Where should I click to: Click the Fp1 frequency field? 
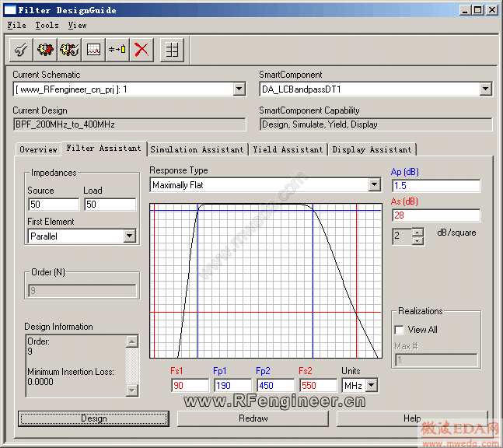point(233,385)
